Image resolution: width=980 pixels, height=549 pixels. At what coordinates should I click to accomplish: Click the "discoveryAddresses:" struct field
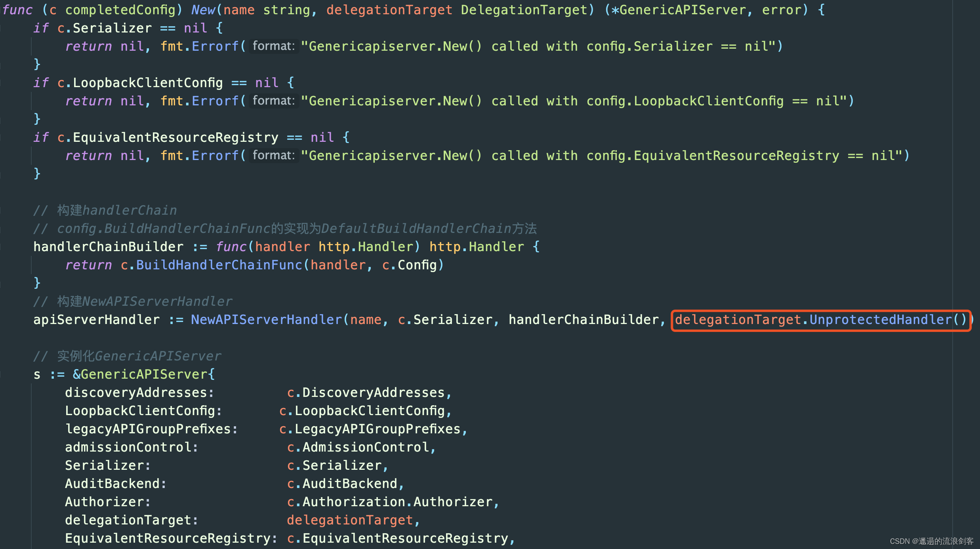coord(139,392)
